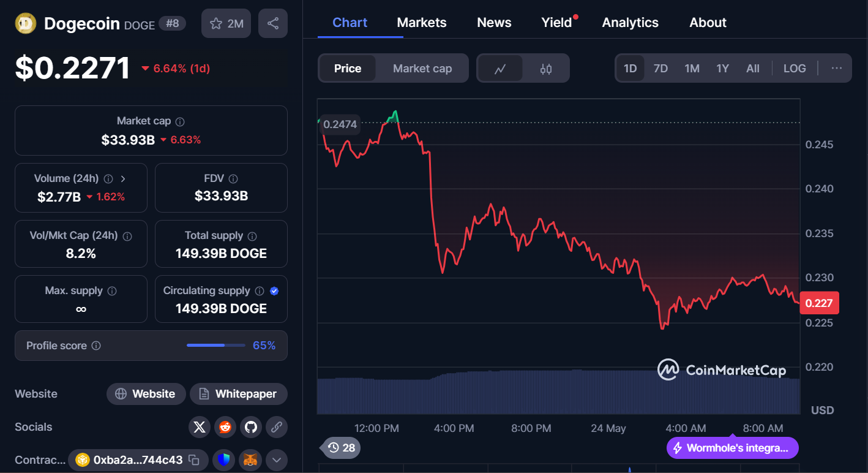The height and width of the screenshot is (473, 868).
Task: Click the 0.2474 opening price label
Action: (340, 124)
